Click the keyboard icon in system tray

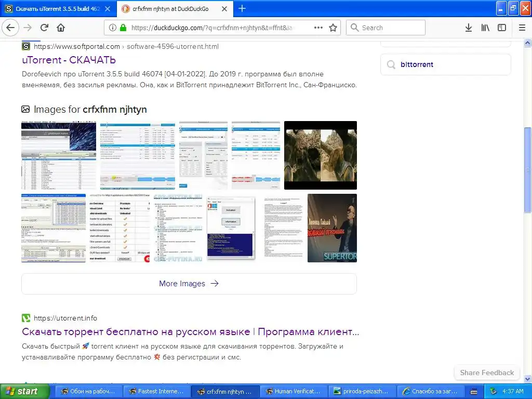474,392
